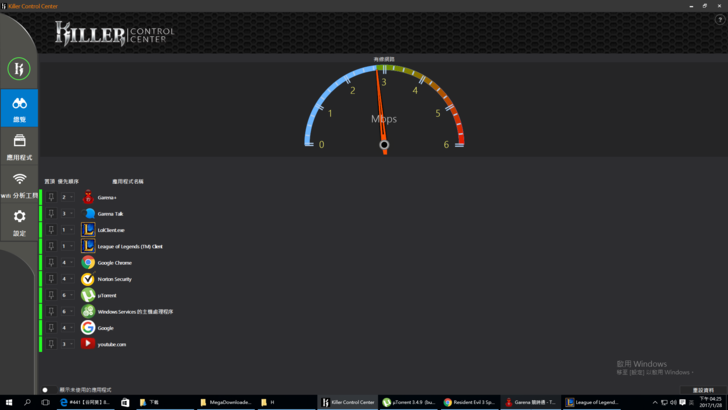Switch to µTorrent 3.4.9 taskbar window
The image size is (728, 410).
coord(409,402)
